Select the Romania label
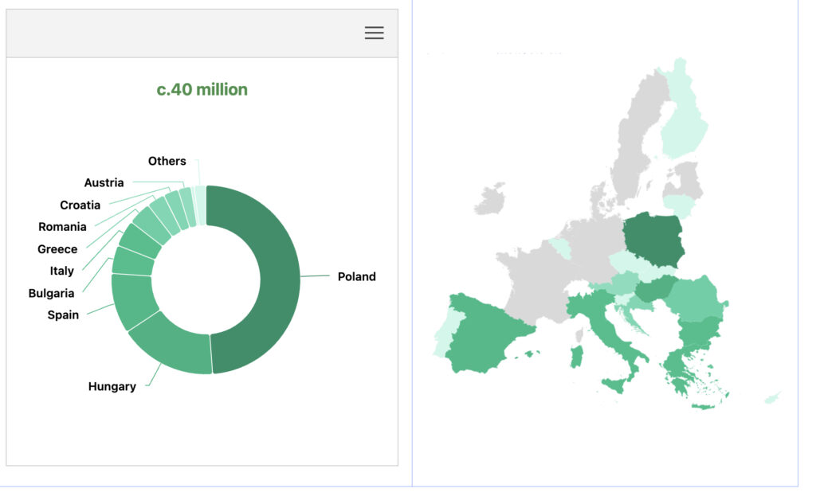The width and height of the screenshot is (816, 504). pos(62,227)
